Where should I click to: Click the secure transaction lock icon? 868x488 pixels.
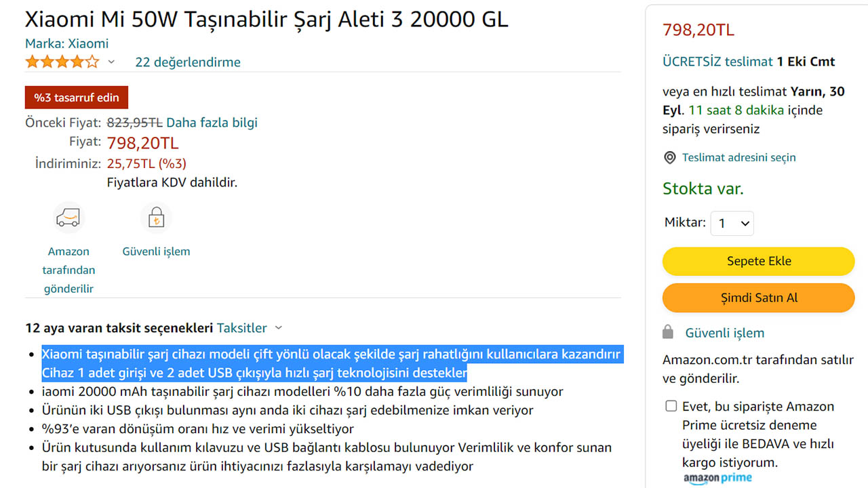click(156, 218)
